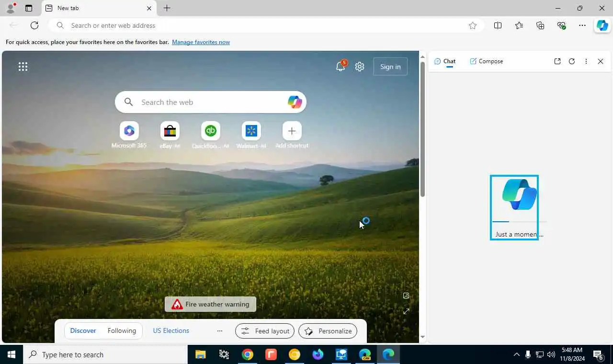Screen dimensions: 613x364
Task: Open Copilot sidebar more options
Action: click(586, 61)
